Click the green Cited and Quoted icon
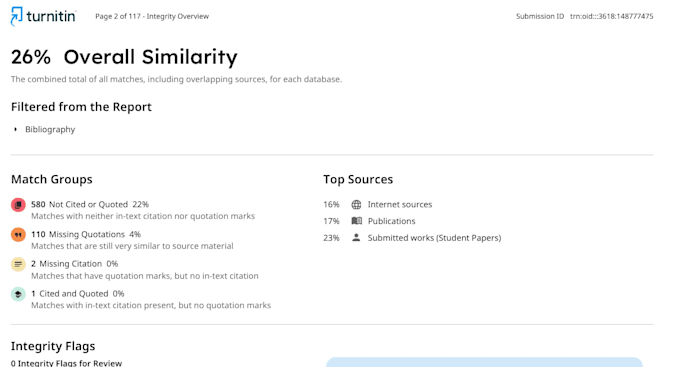Screen dimensions: 680x367 18,294
